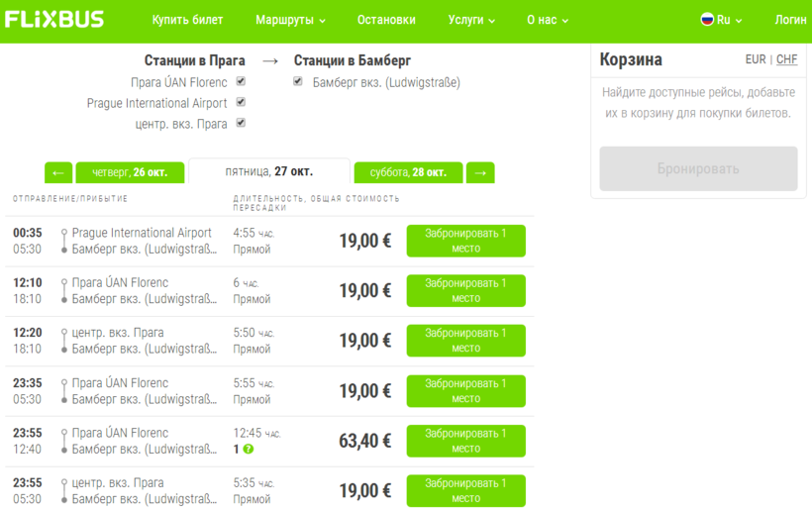812x511 pixels.
Task: Click the Логин link
Action: (x=790, y=20)
